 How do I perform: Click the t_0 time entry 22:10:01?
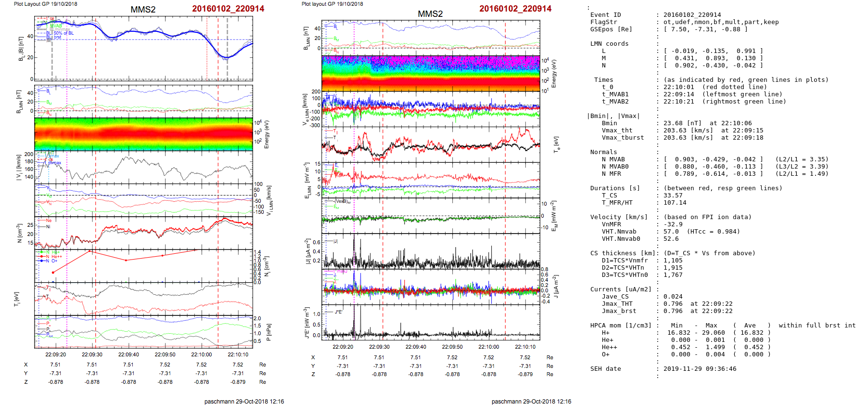coord(678,87)
